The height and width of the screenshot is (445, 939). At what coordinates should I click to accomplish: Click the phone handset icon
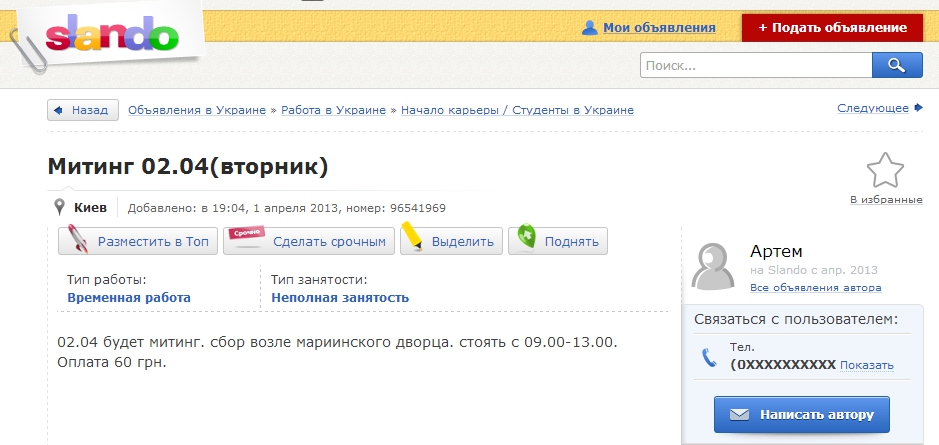coord(710,358)
